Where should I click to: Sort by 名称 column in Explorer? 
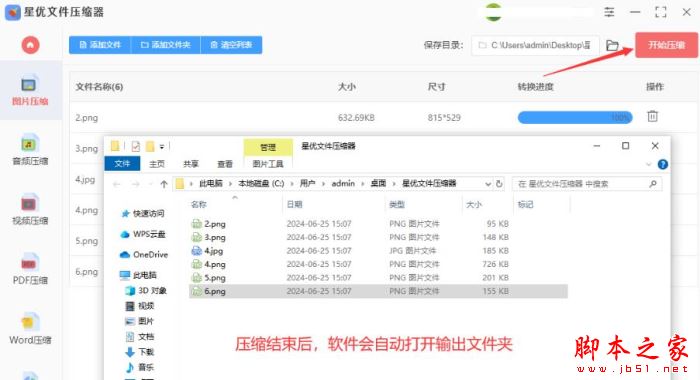pos(199,205)
